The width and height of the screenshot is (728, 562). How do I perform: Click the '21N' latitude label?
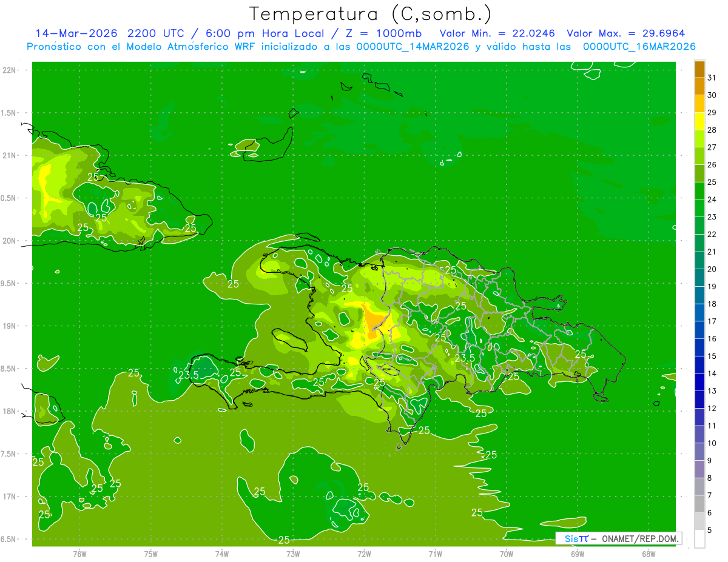pyautogui.click(x=10, y=156)
